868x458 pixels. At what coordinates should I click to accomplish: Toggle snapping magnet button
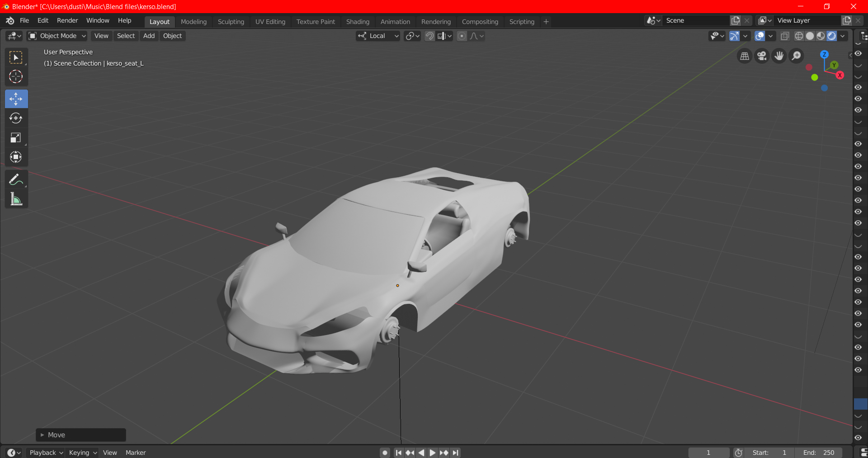[x=429, y=36]
